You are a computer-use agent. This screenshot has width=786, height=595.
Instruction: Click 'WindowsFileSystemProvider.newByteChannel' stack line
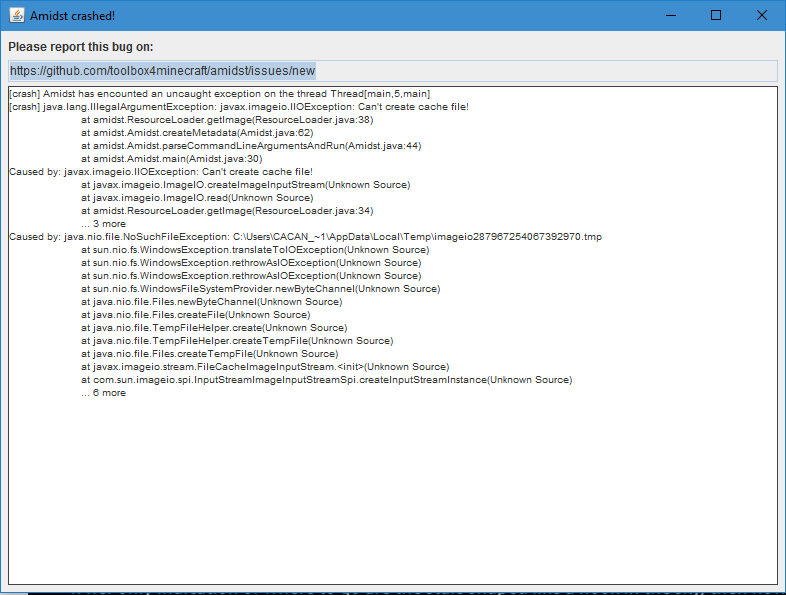click(261, 289)
